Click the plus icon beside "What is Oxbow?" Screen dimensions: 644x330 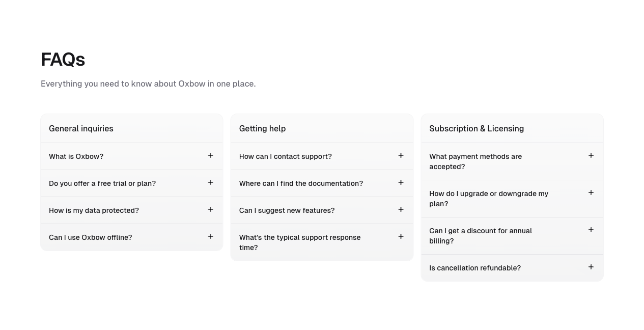[x=210, y=156]
